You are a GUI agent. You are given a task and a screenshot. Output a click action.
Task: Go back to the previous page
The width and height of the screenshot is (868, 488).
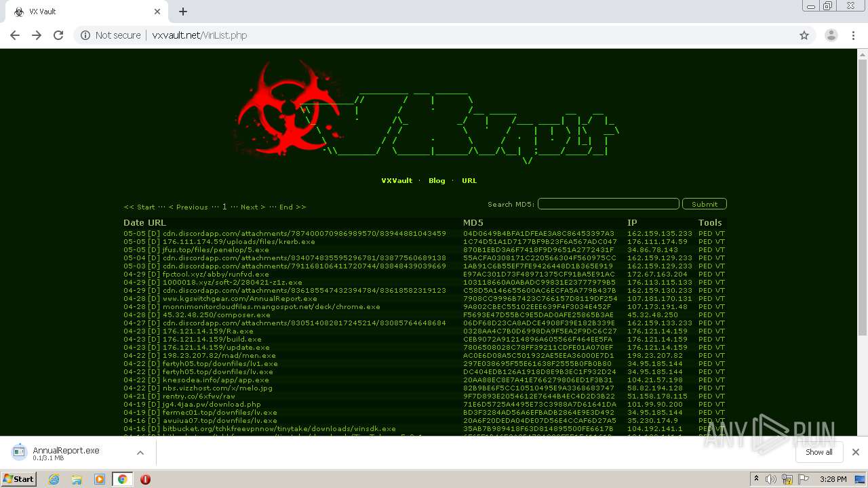pyautogui.click(x=15, y=35)
